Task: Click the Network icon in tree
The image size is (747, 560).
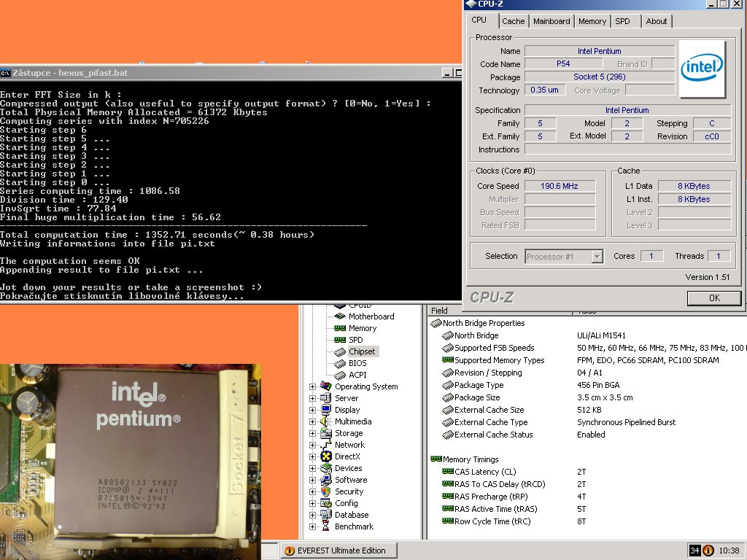Action: 326,445
